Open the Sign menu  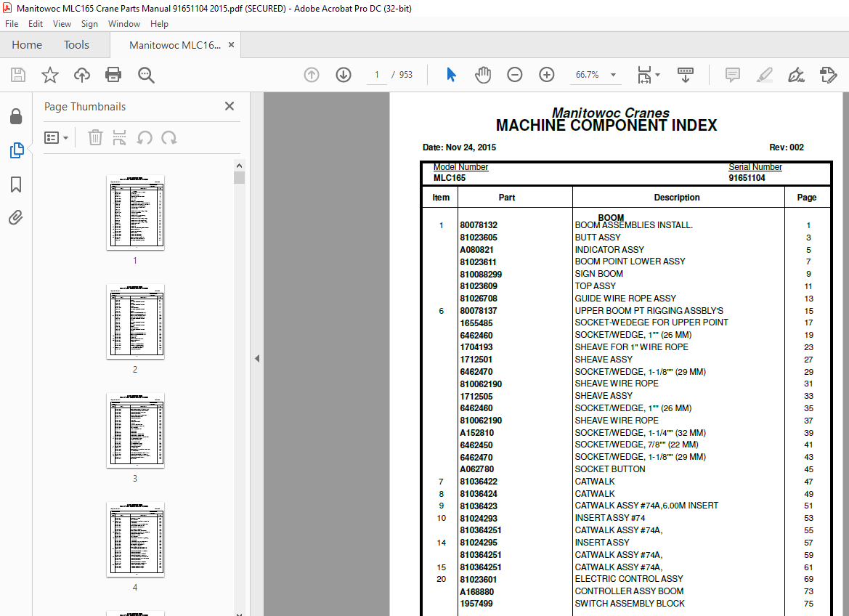point(89,24)
